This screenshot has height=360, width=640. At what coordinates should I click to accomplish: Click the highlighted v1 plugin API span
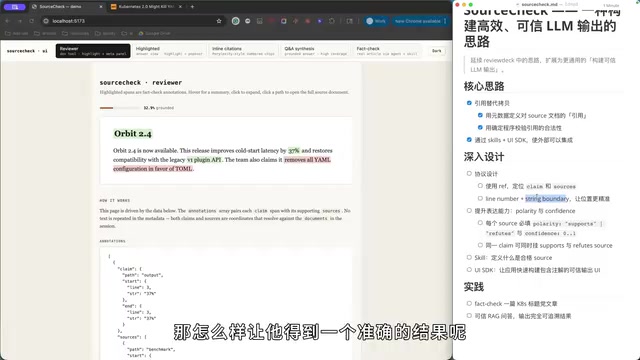coord(204,160)
